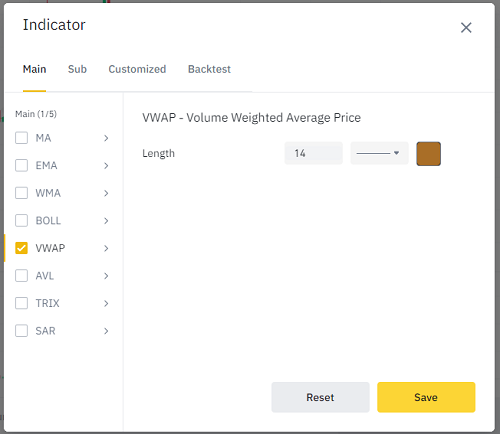This screenshot has width=500, height=434.
Task: Click the 'Length' parameter label
Action: (x=158, y=154)
